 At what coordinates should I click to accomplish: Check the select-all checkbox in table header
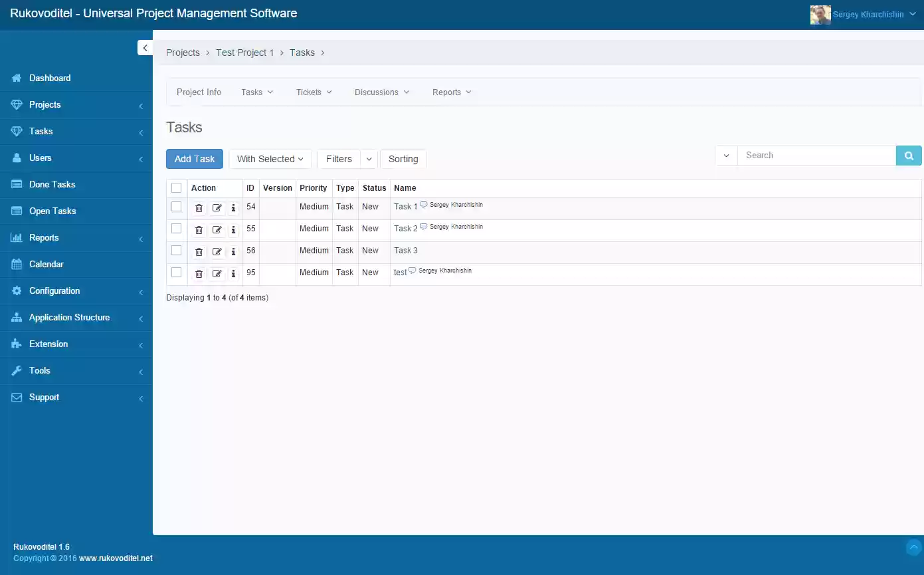point(176,187)
